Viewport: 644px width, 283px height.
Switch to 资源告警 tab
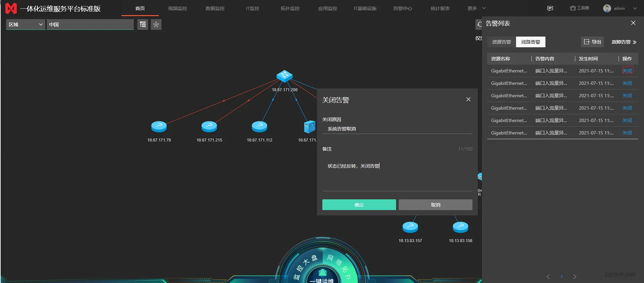(x=501, y=42)
